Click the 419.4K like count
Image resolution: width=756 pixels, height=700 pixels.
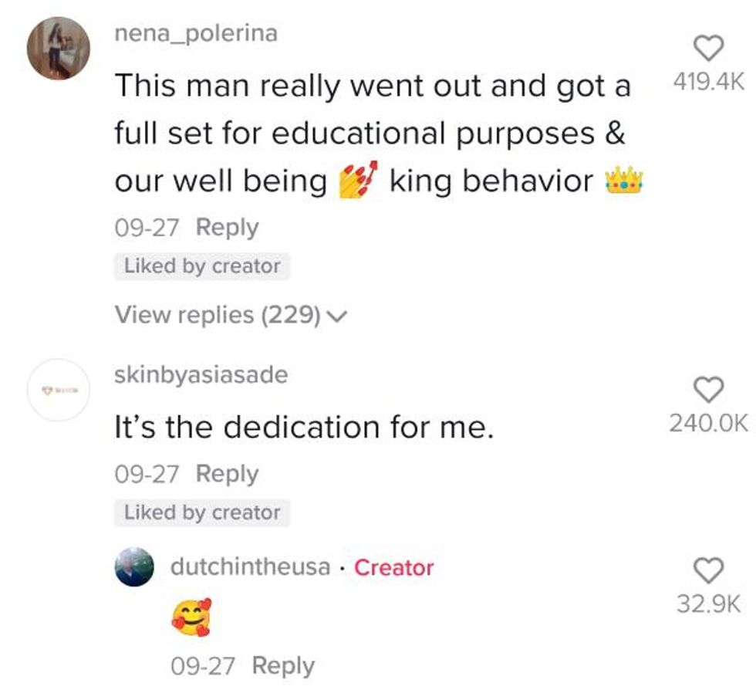(708, 83)
